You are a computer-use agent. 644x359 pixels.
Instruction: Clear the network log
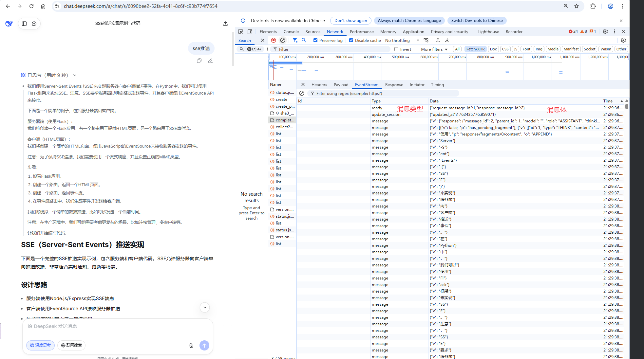(283, 40)
